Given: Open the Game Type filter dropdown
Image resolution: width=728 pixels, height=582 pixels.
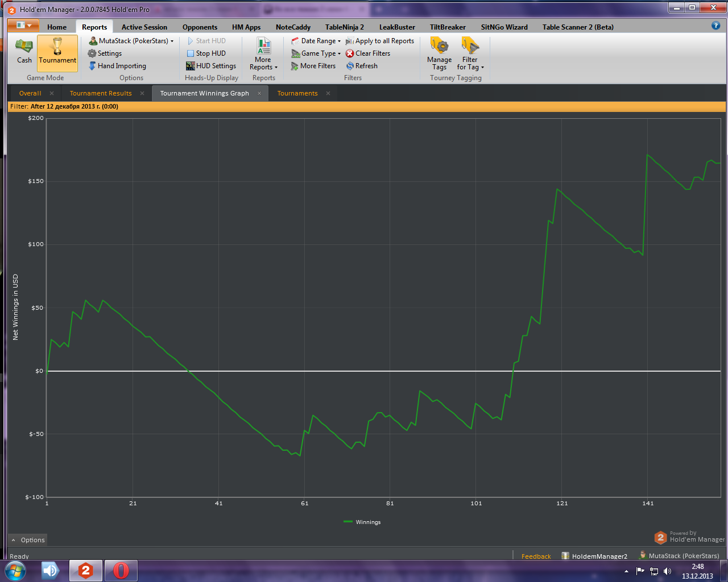Looking at the screenshot, I should click(x=316, y=53).
